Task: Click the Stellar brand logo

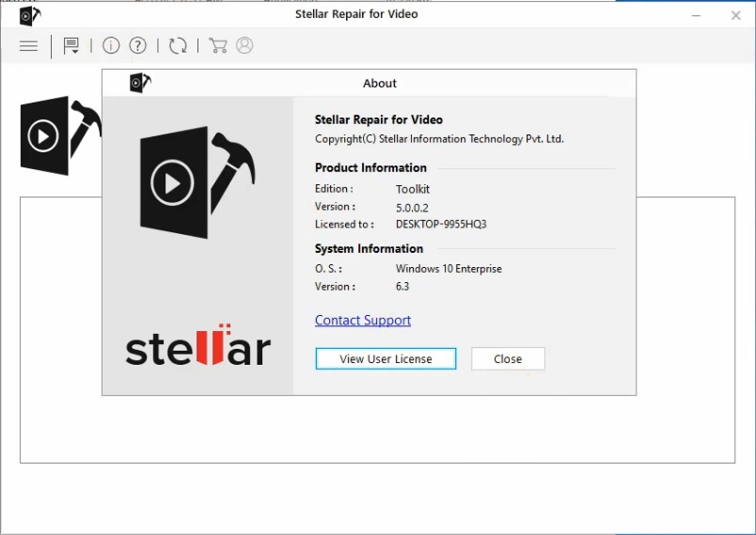Action: point(197,345)
